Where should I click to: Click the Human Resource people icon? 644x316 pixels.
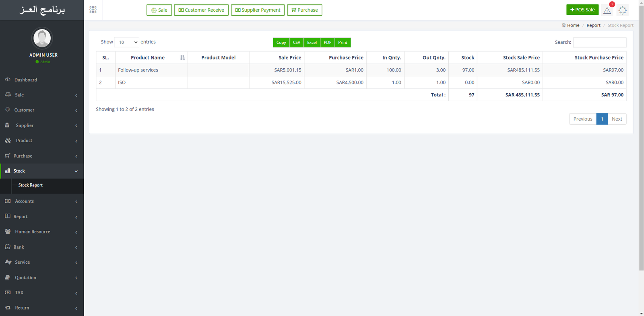[8, 232]
